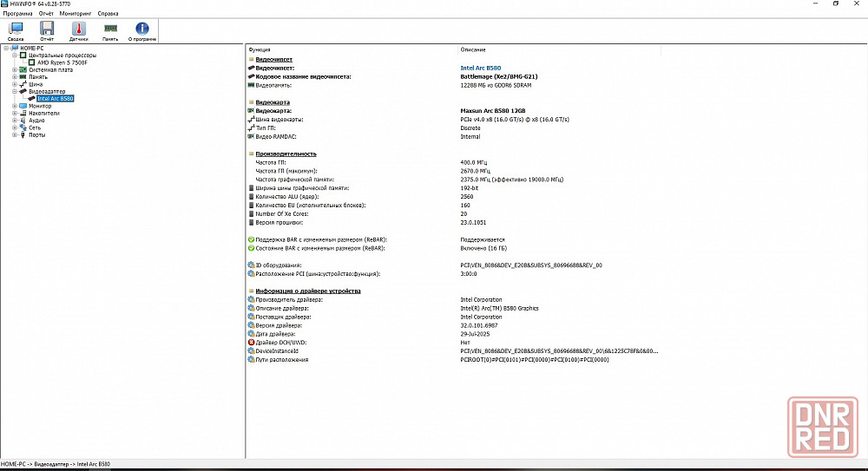Click the HWiNFO title bar app icon
Viewport: 868px width, 471px height.
pyautogui.click(x=4, y=3)
